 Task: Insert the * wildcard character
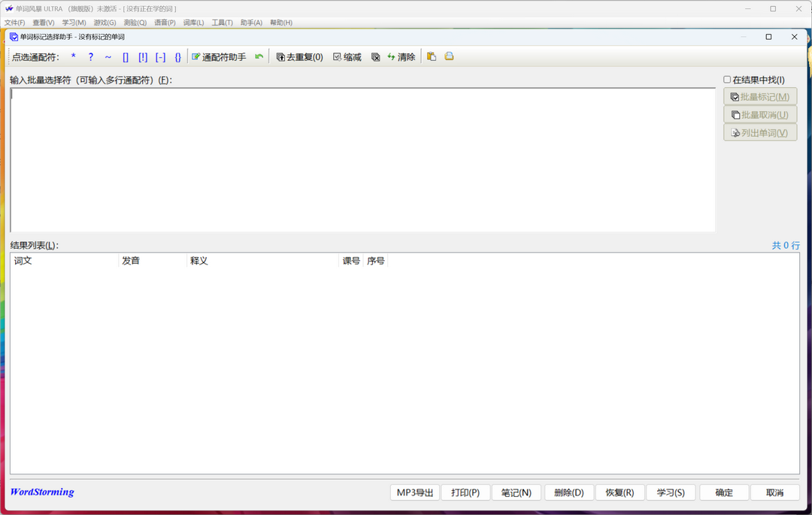[x=73, y=56]
